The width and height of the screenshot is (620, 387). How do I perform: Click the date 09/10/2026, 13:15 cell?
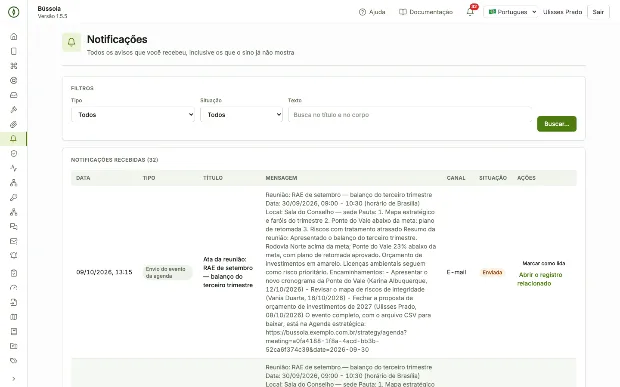pos(104,272)
